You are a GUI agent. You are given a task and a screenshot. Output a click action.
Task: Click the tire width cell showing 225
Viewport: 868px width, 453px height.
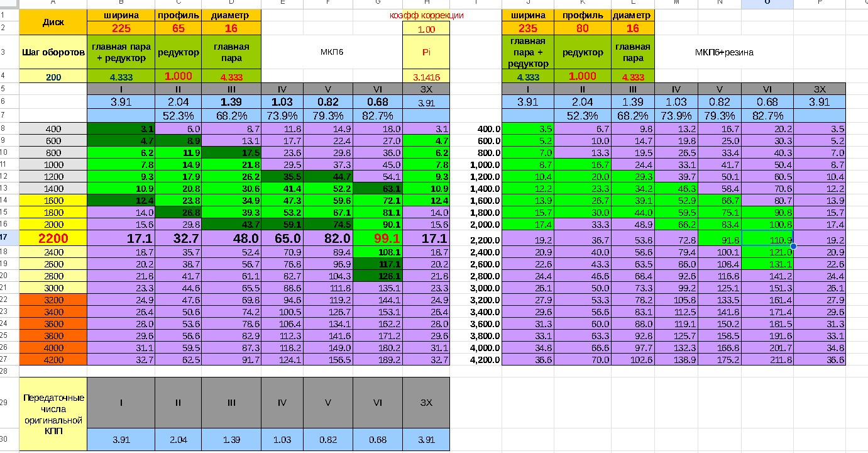click(121, 28)
